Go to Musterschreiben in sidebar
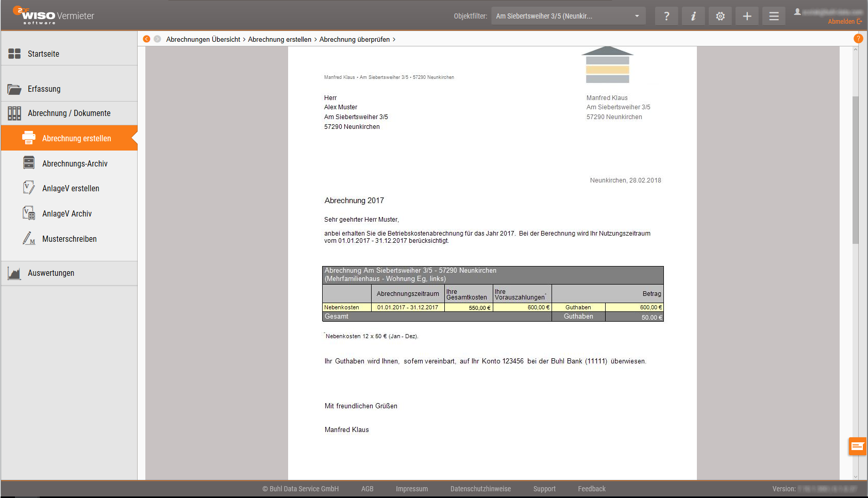 point(69,239)
